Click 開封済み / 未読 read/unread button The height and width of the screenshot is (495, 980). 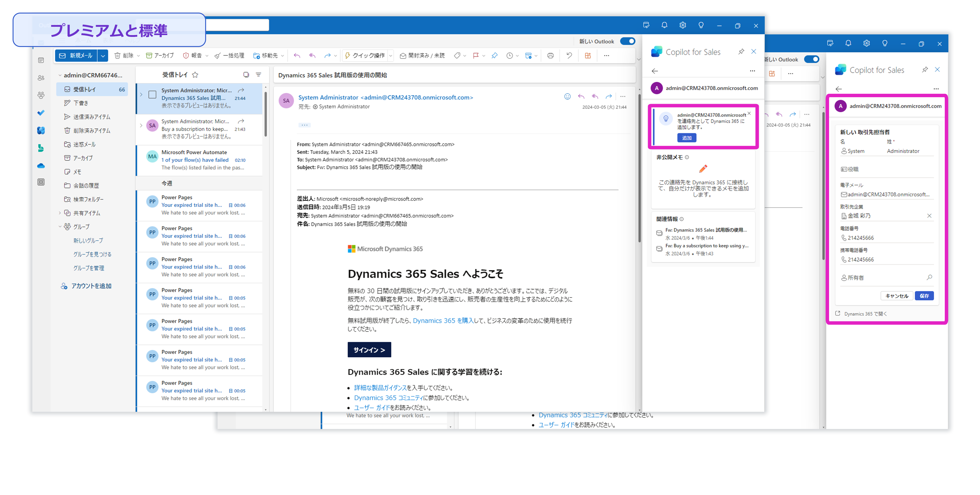pyautogui.click(x=422, y=56)
